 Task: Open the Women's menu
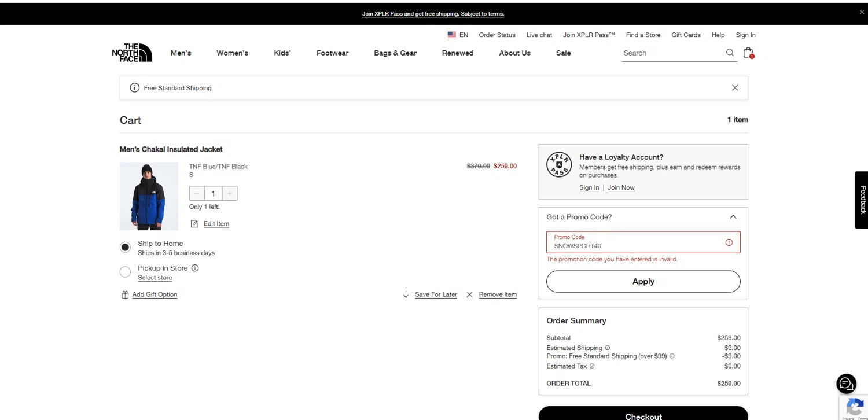pos(232,53)
